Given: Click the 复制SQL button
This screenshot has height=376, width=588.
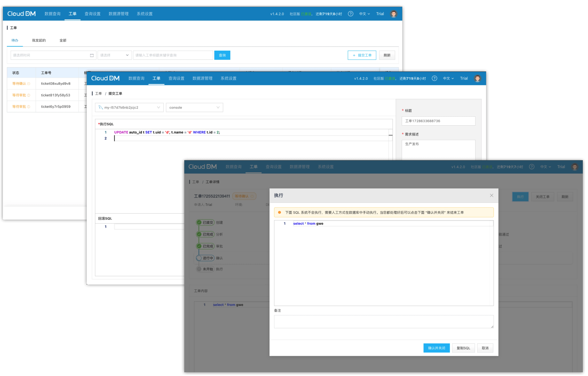Looking at the screenshot, I should (463, 348).
